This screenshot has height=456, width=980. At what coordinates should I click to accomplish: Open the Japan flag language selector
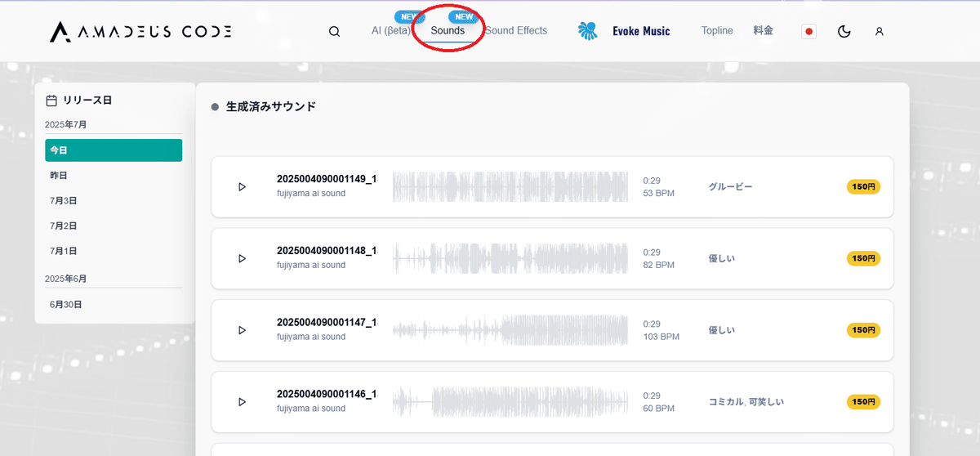809,32
